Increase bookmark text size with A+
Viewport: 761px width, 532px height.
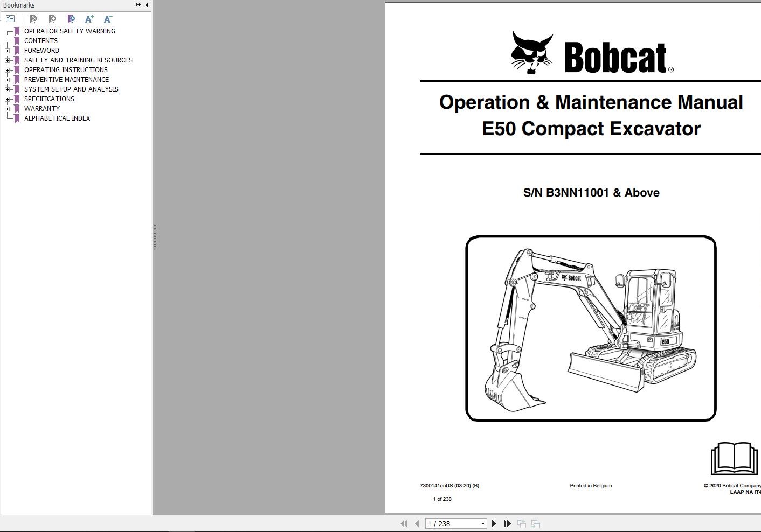89,19
